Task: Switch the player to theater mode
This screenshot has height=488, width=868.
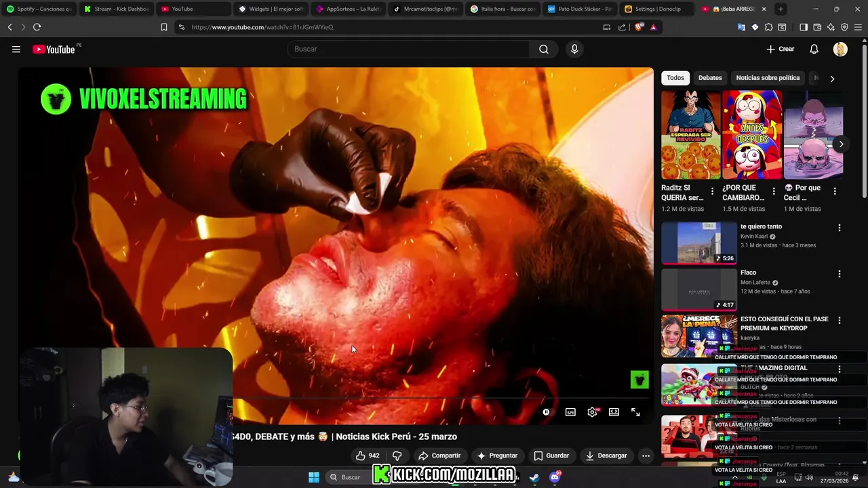Action: (614, 412)
